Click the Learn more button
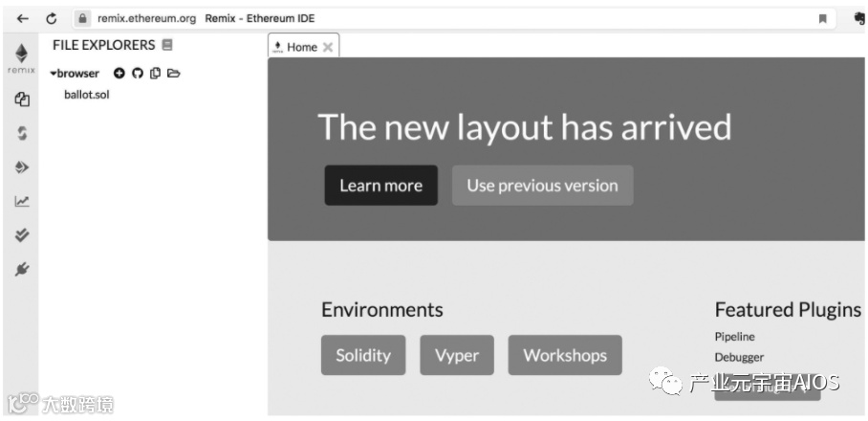Screen dimensions: 868x421 coord(380,185)
